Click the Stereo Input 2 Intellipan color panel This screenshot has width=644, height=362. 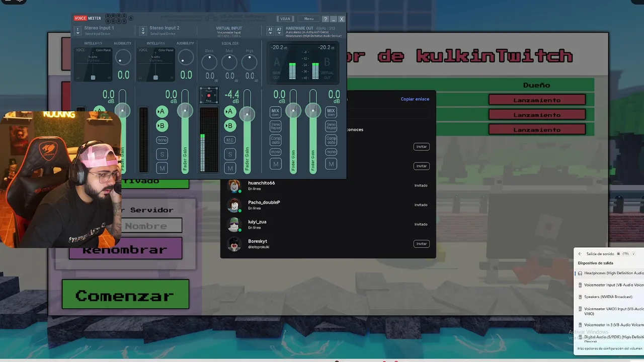156,64
